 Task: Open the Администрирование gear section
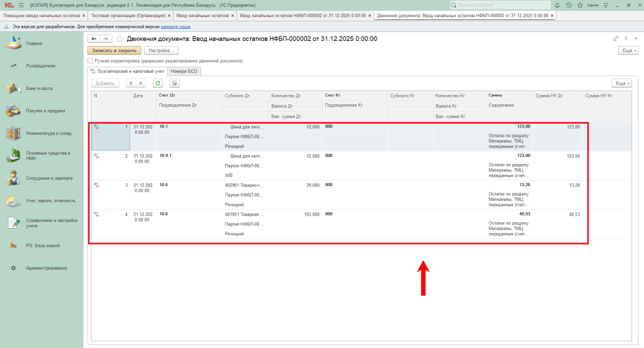click(46, 268)
